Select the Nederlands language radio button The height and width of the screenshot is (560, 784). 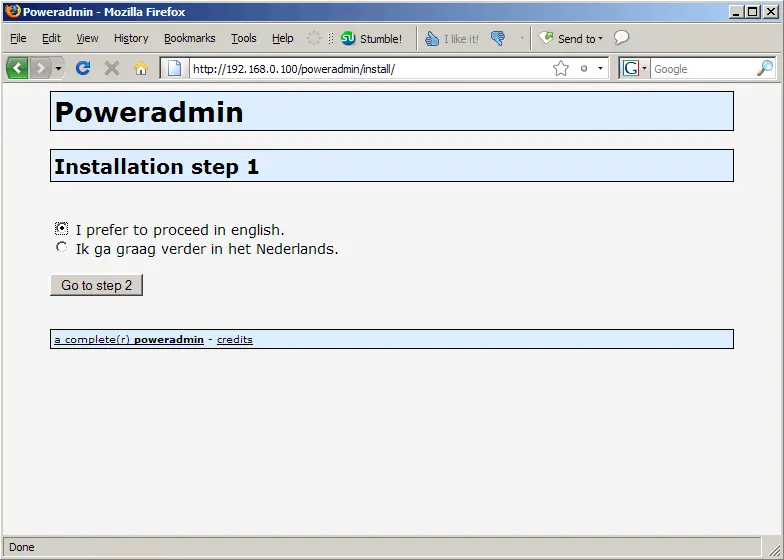(x=62, y=247)
